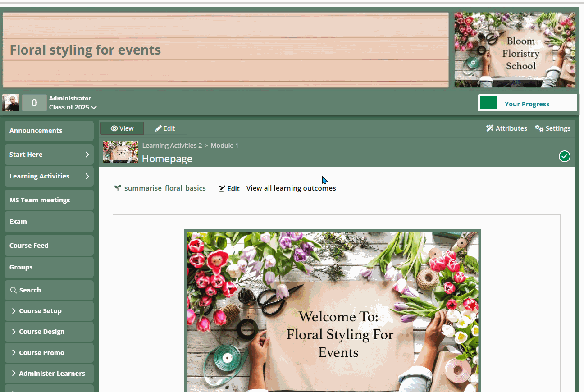Switch to the View tab
The image size is (584, 392).
[x=122, y=128]
